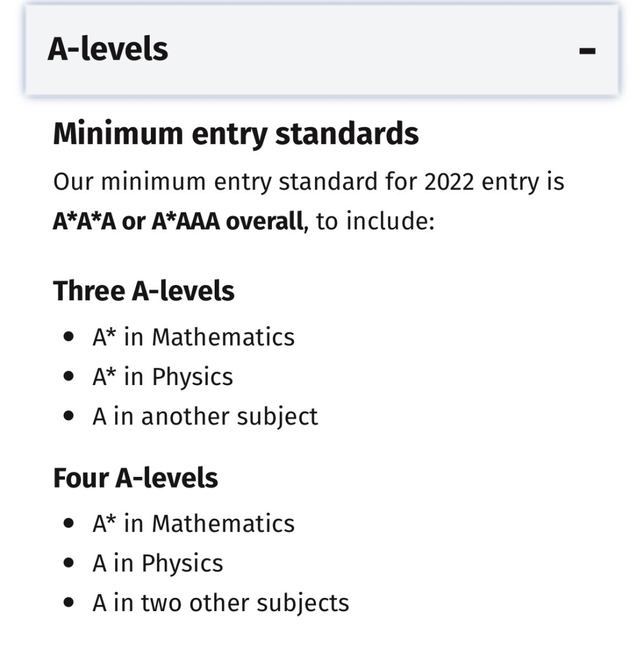Click the bullet beside "A in two other subjects"
Screen dimensions: 644x648
point(70,603)
